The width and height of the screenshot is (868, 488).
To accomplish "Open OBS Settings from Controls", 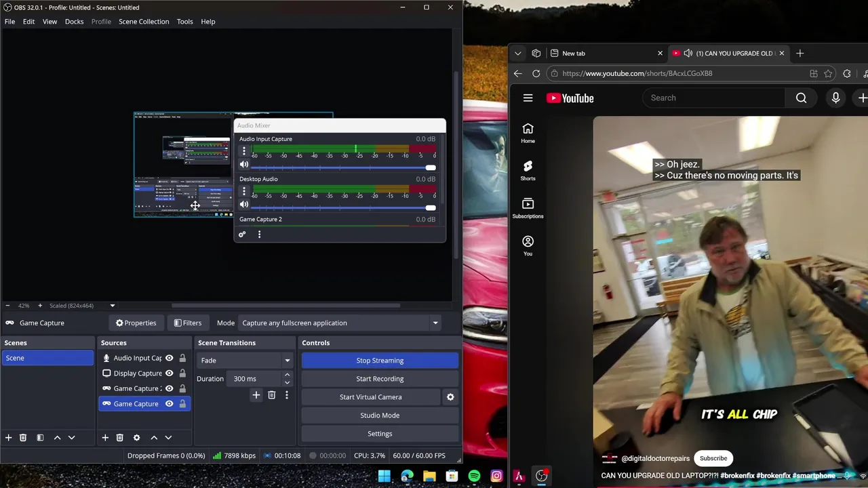I will click(x=380, y=434).
